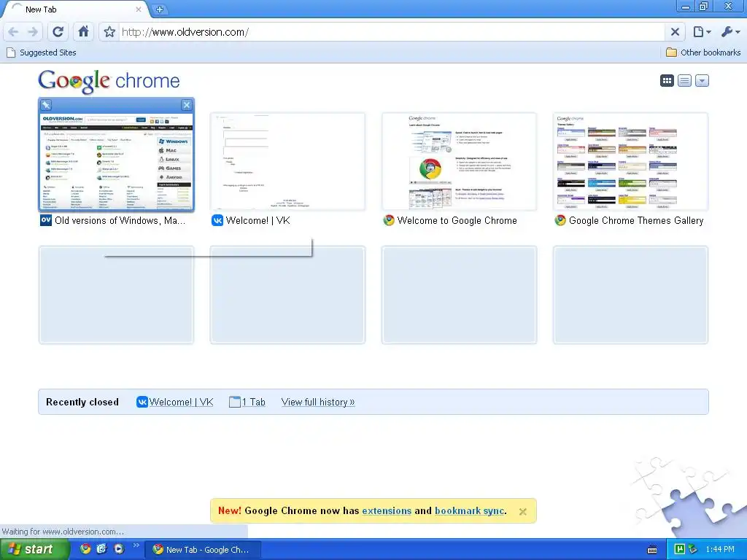
Task: Close the New Tab tab
Action: (x=138, y=9)
